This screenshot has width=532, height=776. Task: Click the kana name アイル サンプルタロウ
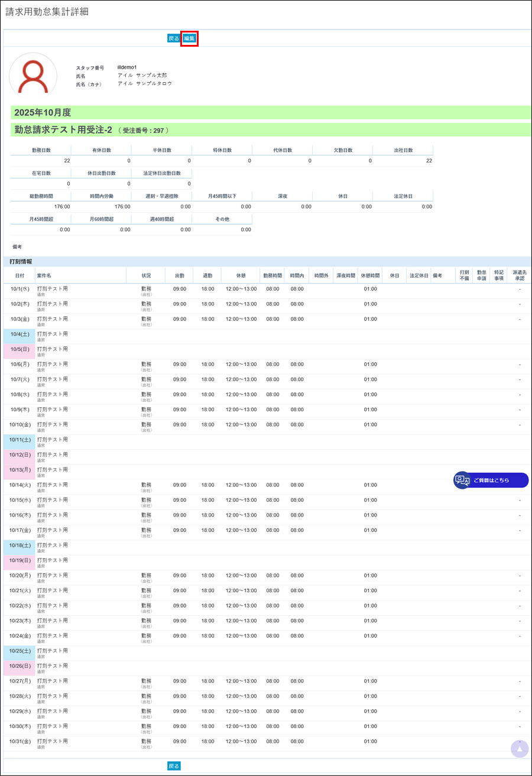145,84
